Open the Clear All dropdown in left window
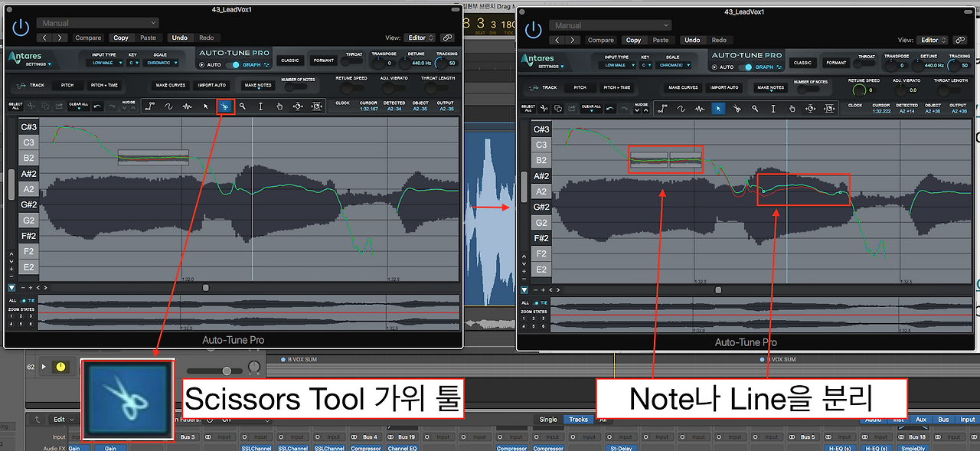 [x=78, y=106]
